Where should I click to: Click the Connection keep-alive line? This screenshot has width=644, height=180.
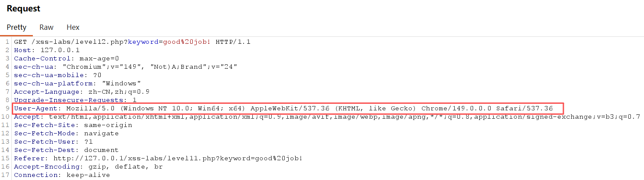62,175
